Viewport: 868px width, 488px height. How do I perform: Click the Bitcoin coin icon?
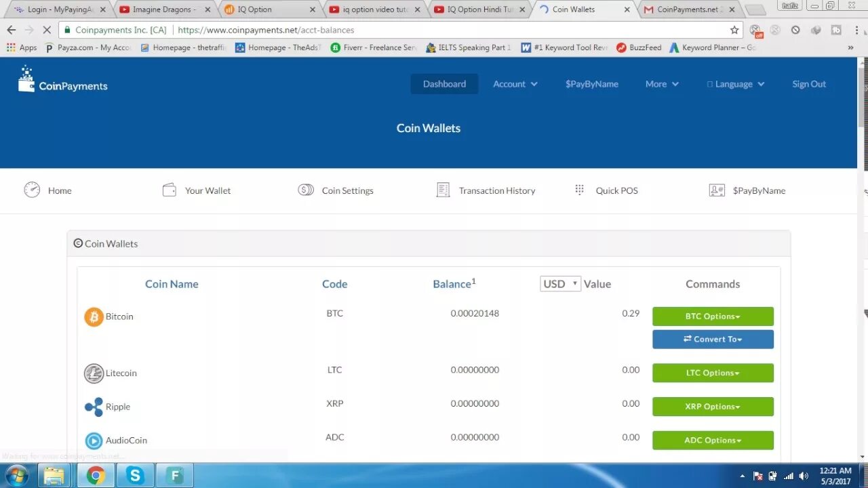click(x=94, y=317)
